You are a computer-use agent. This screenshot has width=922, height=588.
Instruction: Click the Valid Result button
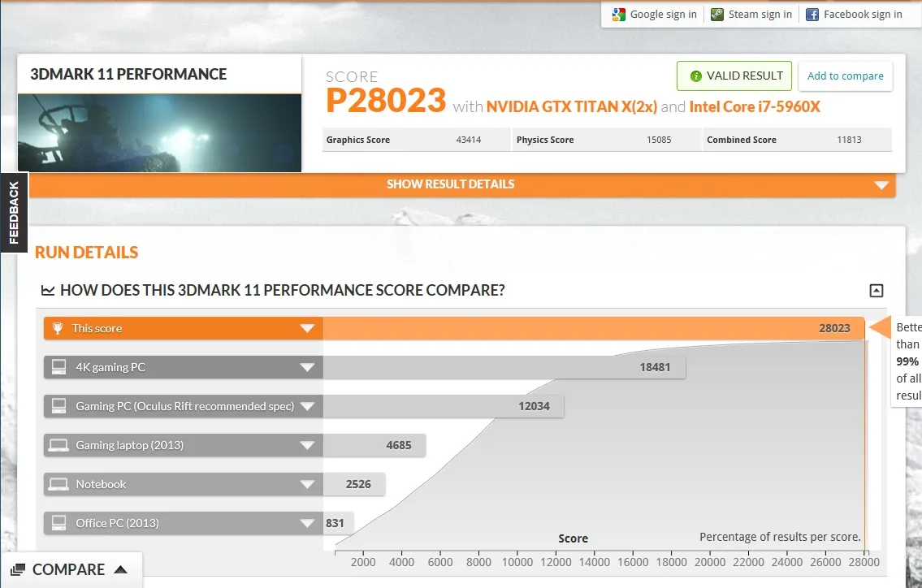(734, 76)
